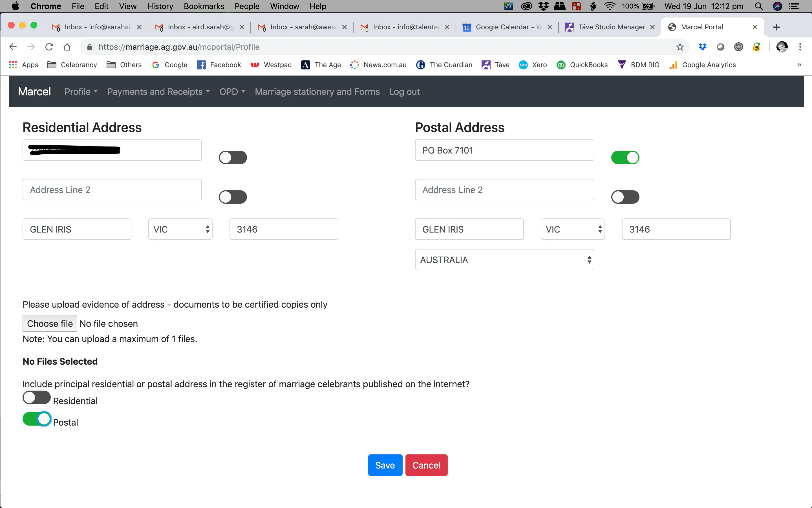The image size is (812, 508).
Task: Click the red Cancel button
Action: (x=426, y=465)
